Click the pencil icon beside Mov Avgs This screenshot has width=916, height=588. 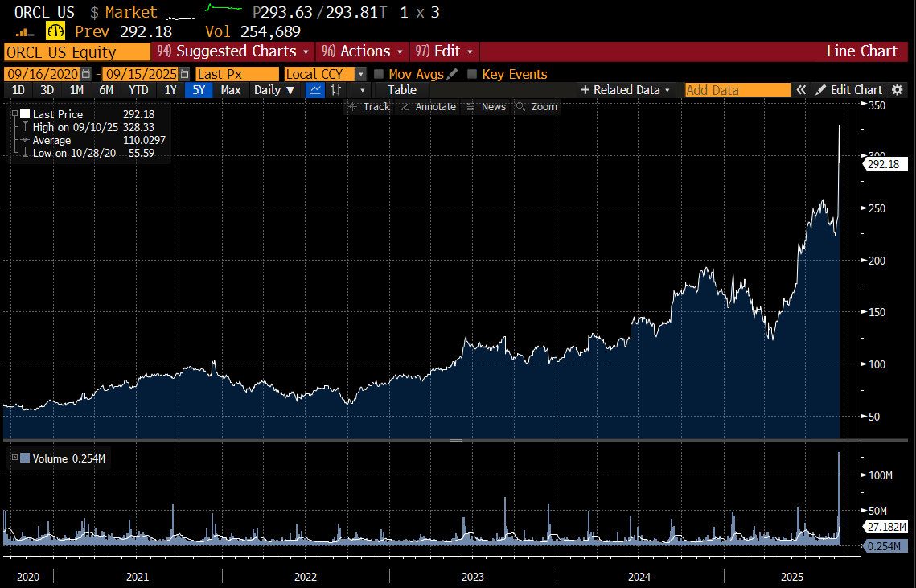452,74
